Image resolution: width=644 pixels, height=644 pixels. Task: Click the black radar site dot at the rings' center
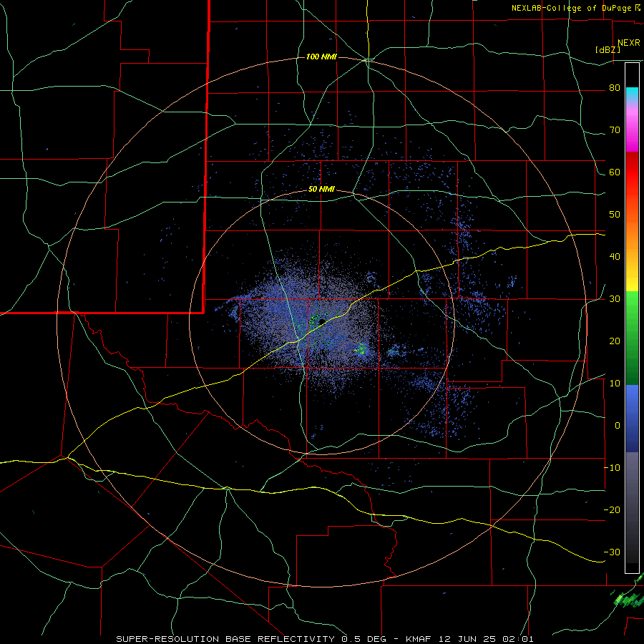[322, 321]
